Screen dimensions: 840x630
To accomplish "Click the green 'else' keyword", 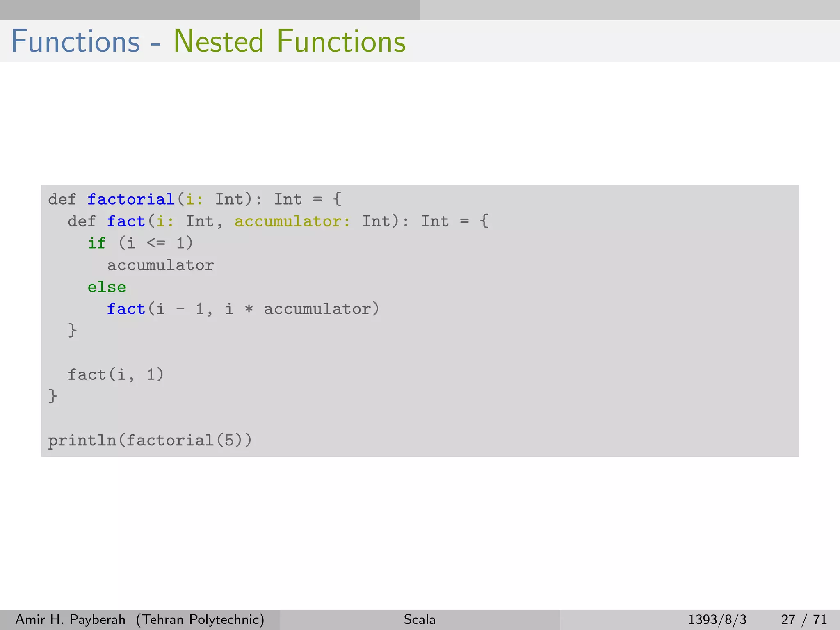I will coord(107,287).
